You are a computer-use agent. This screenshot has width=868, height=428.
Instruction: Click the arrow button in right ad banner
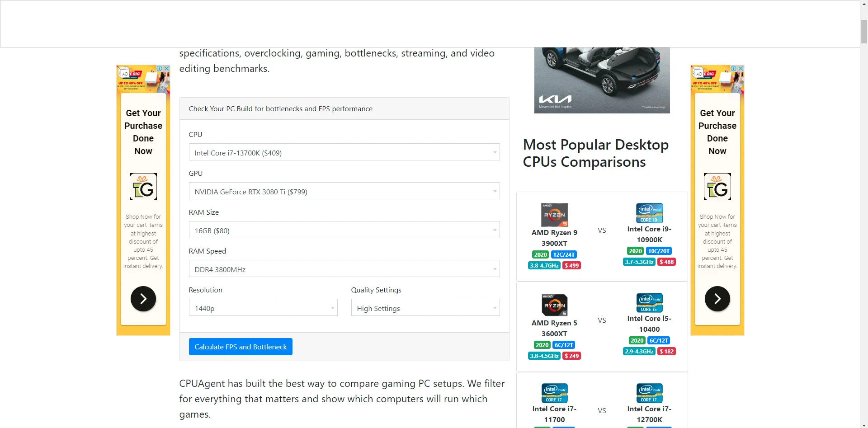click(x=717, y=299)
